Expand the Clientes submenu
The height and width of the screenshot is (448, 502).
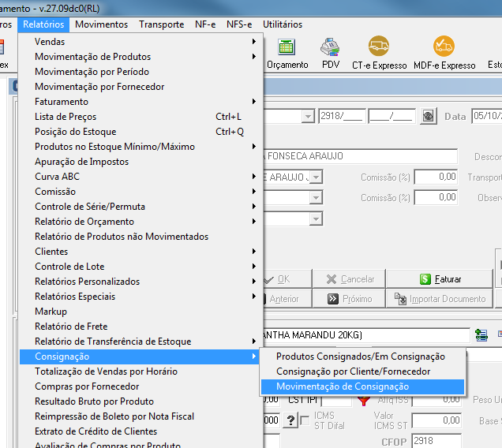click(140, 252)
